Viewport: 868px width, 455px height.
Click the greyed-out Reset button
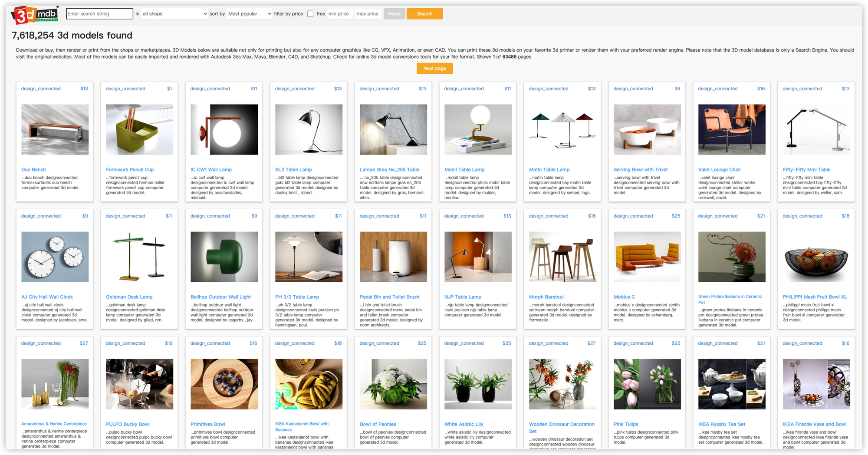[394, 13]
